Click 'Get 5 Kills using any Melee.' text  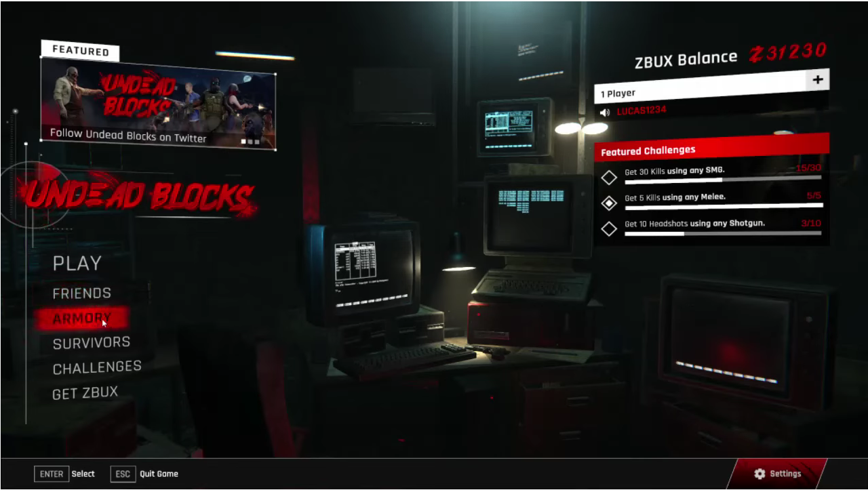point(675,197)
